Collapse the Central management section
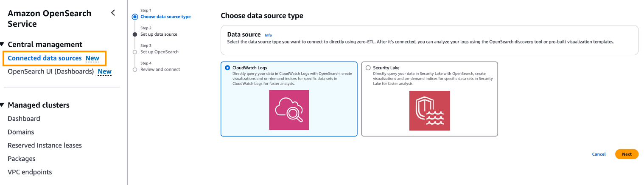This screenshot has height=185, width=644. tap(3, 45)
